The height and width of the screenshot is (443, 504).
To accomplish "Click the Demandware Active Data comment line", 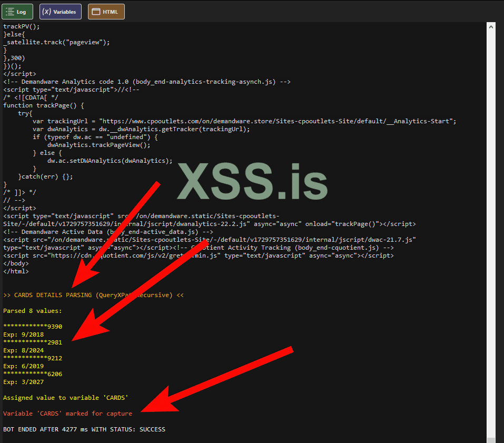I will (x=108, y=232).
